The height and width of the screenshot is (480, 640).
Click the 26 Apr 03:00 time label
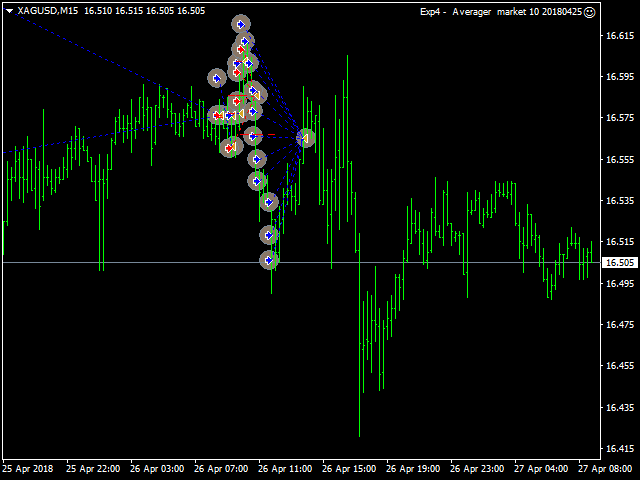point(157,469)
